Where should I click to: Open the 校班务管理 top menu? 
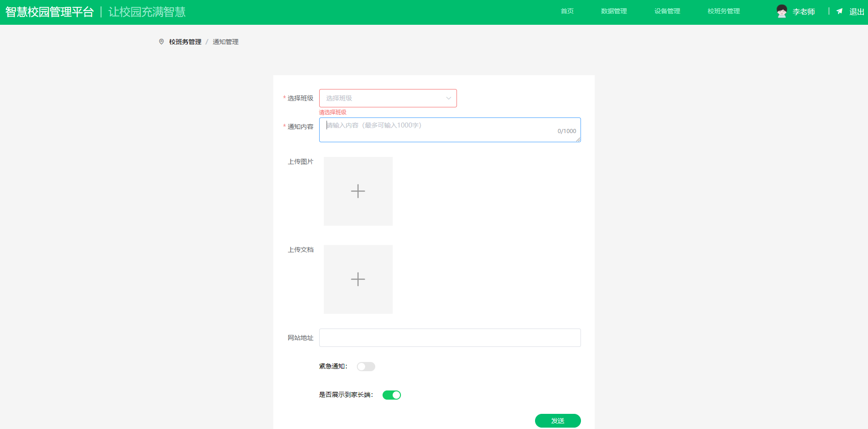[x=723, y=11]
